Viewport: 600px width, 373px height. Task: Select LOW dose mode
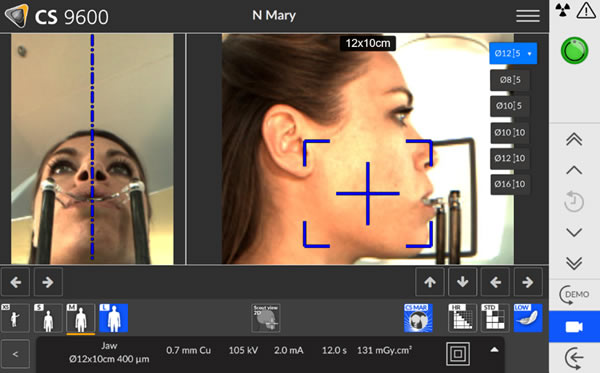[528, 318]
